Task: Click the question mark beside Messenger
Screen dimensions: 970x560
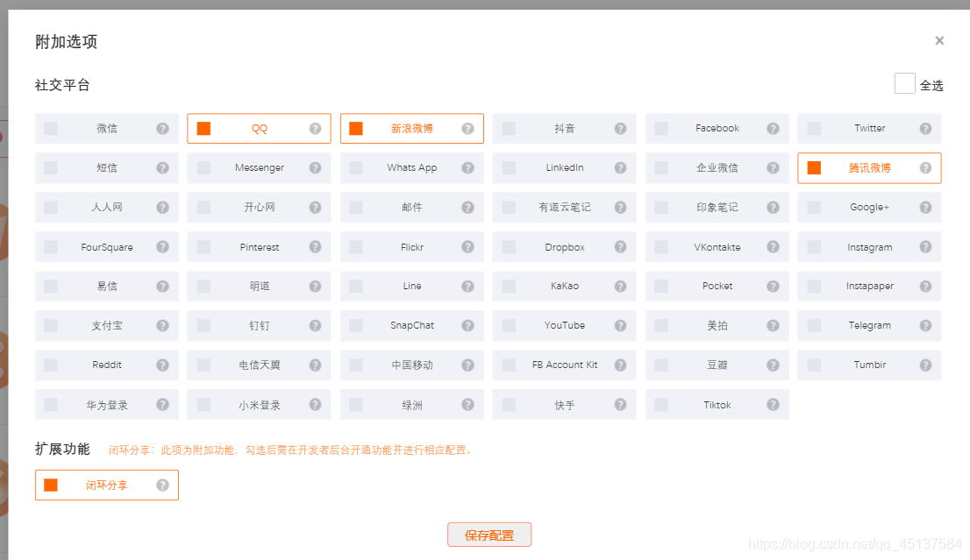Action: (316, 167)
